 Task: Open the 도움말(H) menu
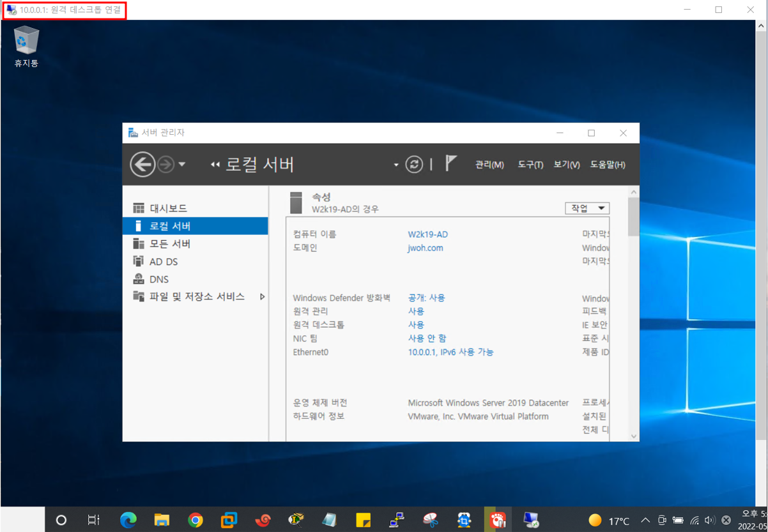pos(608,165)
